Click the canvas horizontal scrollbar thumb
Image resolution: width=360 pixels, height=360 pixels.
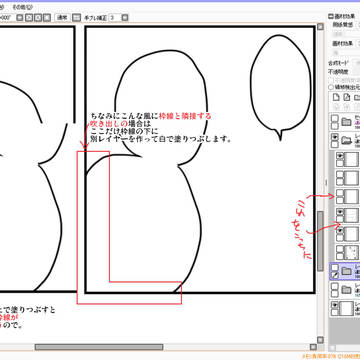coord(99,347)
